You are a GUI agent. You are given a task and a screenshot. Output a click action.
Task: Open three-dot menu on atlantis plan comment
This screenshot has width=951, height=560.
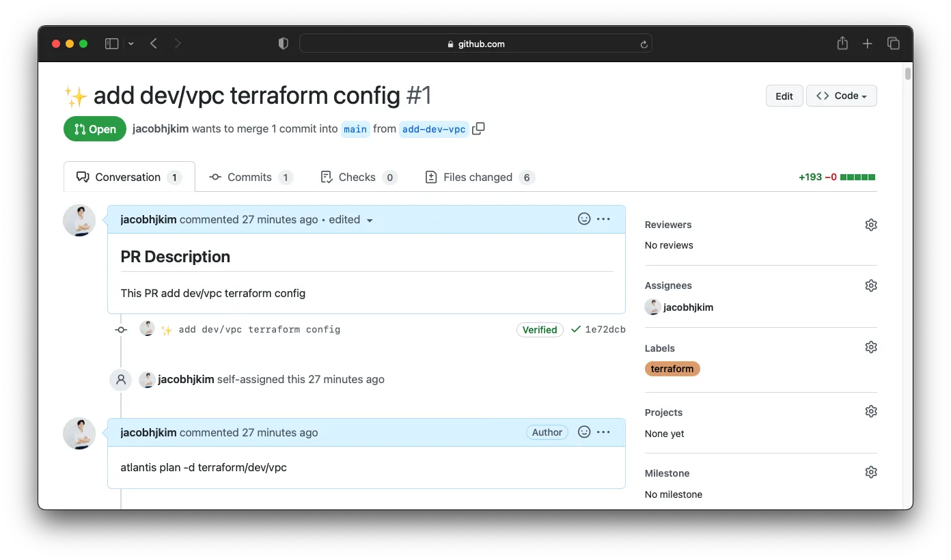(x=603, y=432)
